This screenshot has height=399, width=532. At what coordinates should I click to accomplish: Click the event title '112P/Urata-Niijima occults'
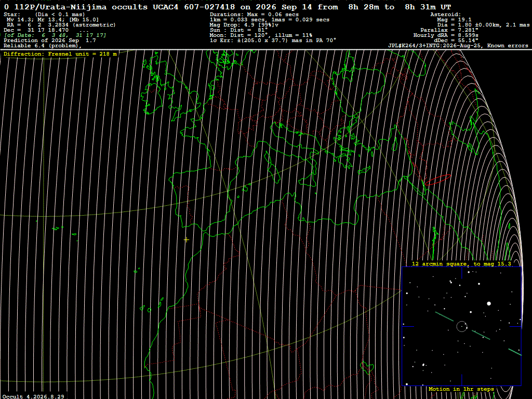(81, 7)
